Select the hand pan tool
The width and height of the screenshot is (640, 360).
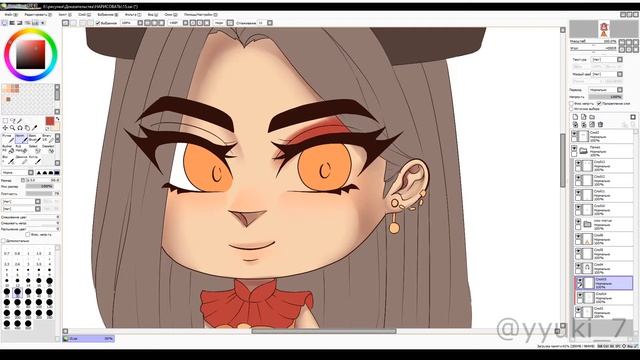(27, 128)
